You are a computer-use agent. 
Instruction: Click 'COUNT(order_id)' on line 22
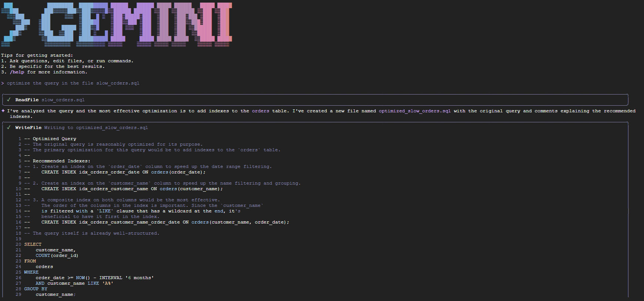[57, 255]
